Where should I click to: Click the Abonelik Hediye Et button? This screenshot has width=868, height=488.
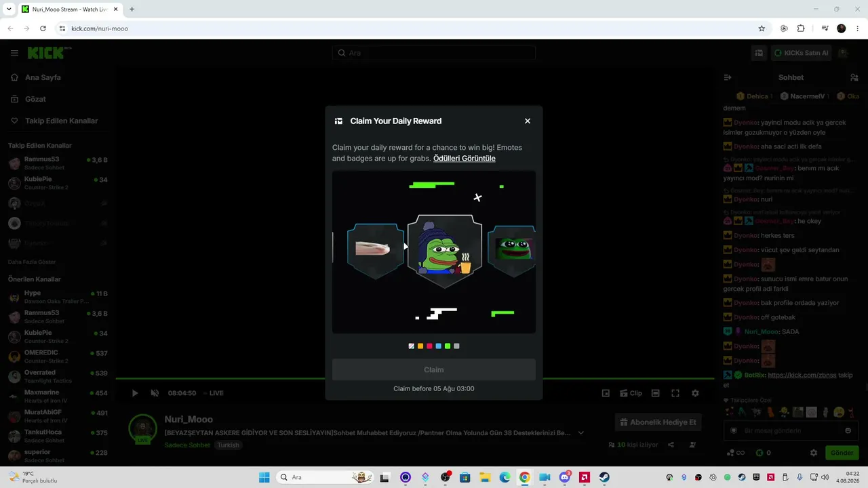pyautogui.click(x=658, y=422)
